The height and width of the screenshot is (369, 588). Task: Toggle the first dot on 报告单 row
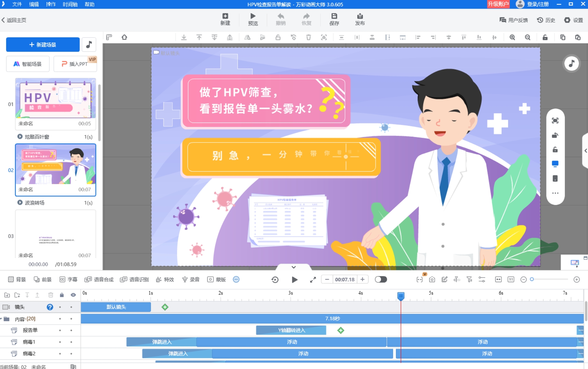[60, 330]
